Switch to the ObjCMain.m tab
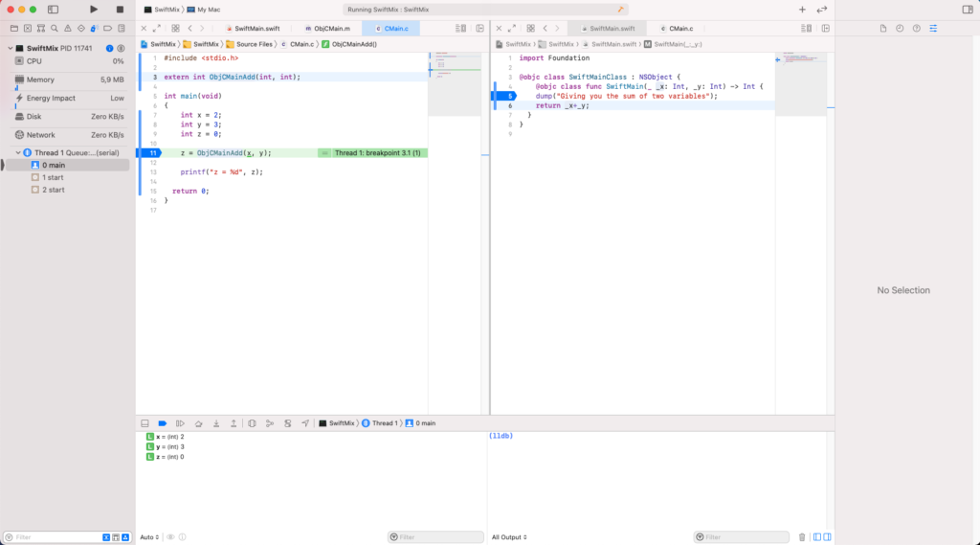Image resolution: width=980 pixels, height=545 pixels. tap(327, 29)
